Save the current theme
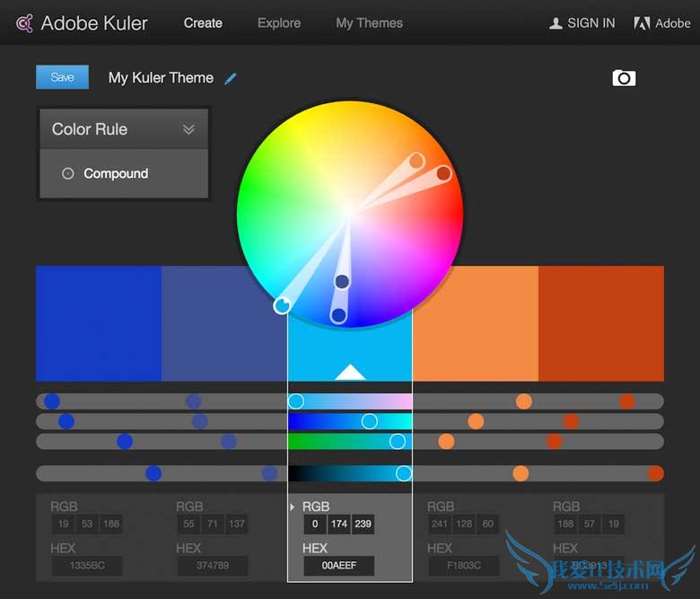The height and width of the screenshot is (599, 700). pos(62,77)
